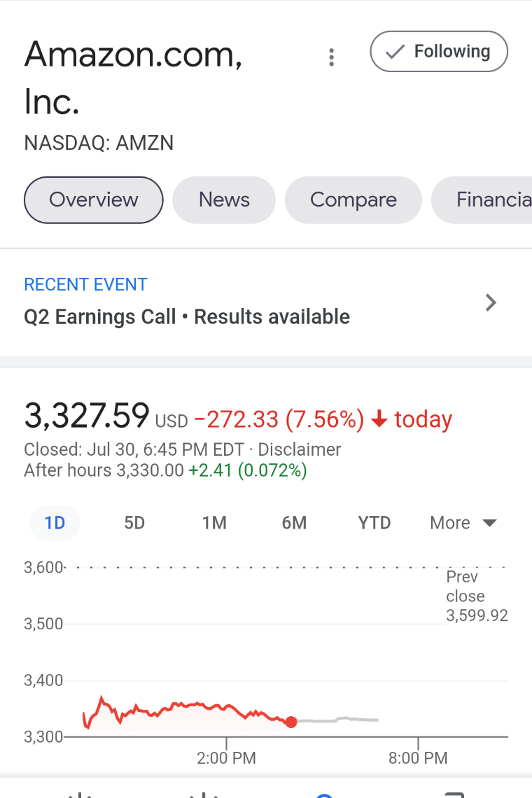The height and width of the screenshot is (798, 532).
Task: Go to the Financials tab
Action: pyautogui.click(x=482, y=200)
